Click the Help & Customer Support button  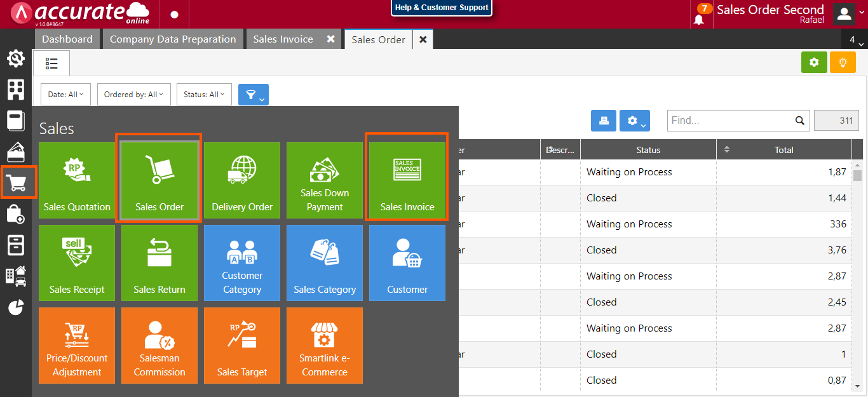442,8
